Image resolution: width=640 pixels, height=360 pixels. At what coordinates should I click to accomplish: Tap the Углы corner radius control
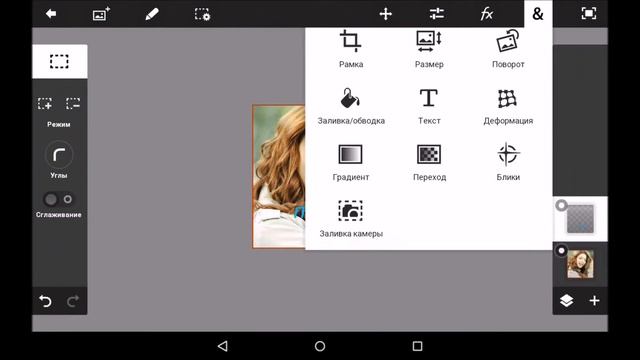[x=59, y=156]
